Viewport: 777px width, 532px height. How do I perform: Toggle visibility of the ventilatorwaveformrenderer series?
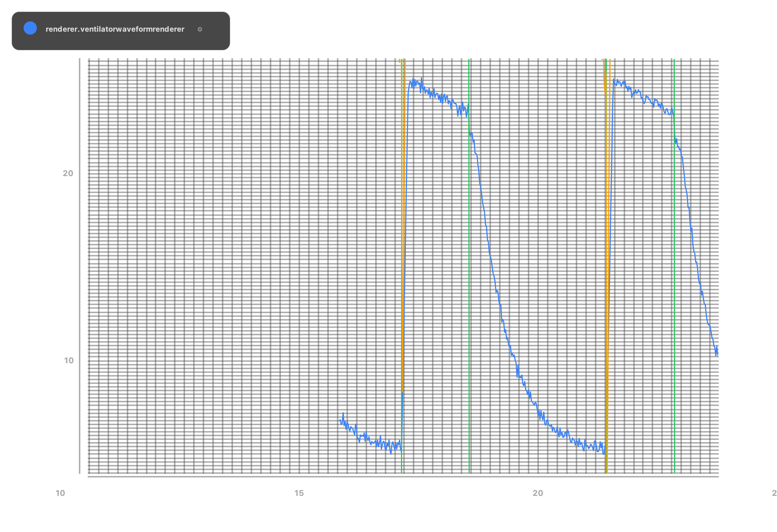coord(30,28)
